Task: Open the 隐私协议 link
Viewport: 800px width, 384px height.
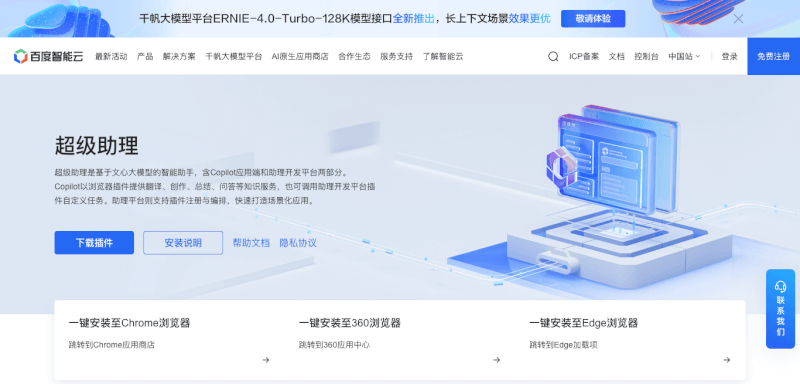Action: point(298,243)
